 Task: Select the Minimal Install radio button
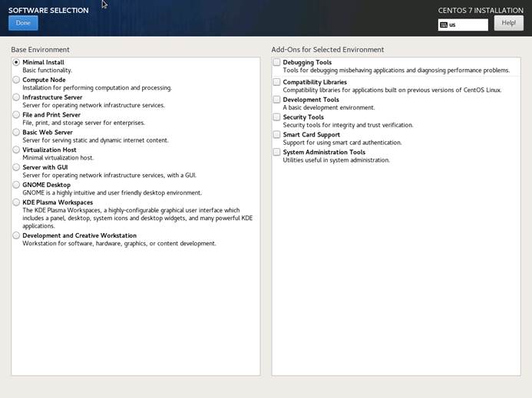(x=16, y=62)
